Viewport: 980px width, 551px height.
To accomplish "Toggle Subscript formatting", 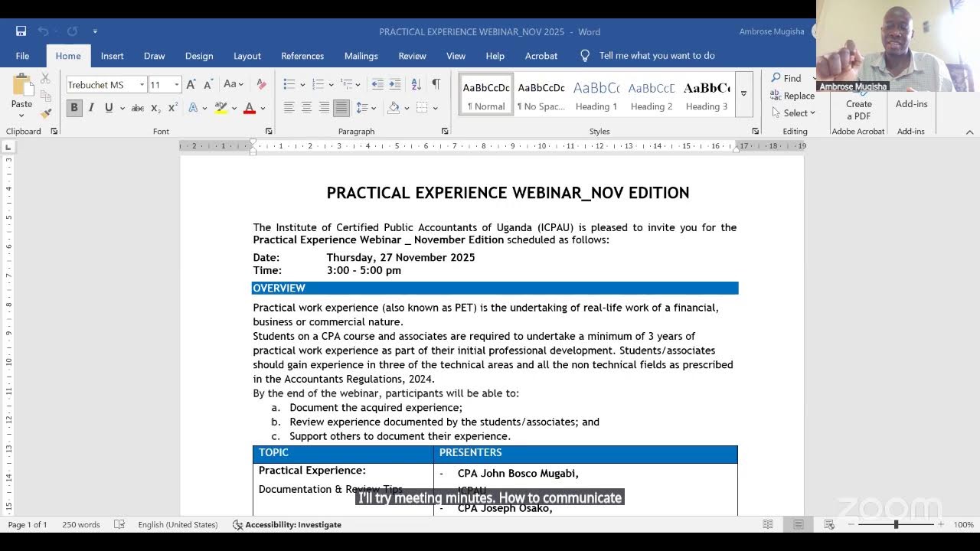I will tap(155, 108).
